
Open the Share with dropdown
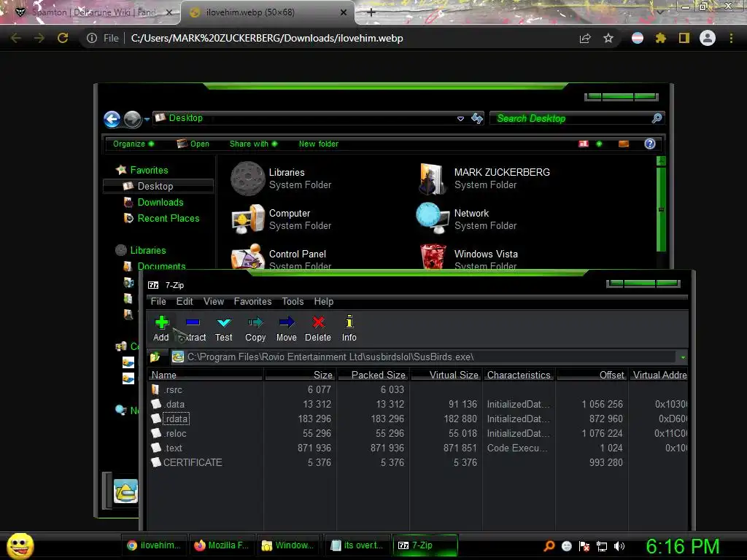click(x=253, y=144)
